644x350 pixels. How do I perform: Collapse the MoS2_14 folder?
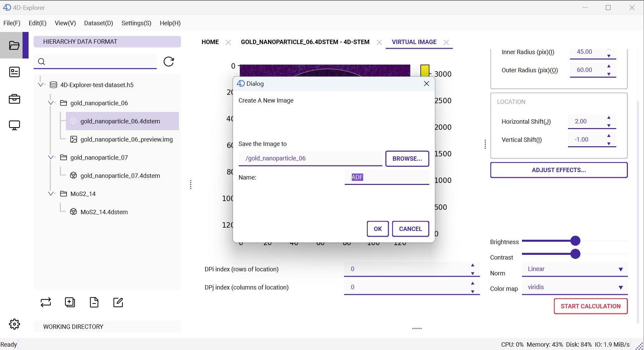click(51, 194)
